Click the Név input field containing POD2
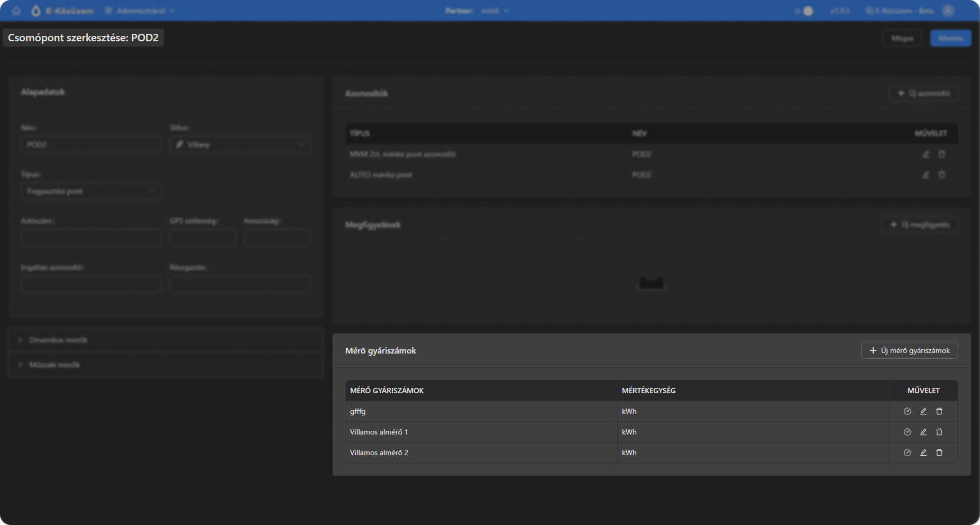Image resolution: width=980 pixels, height=525 pixels. pyautogui.click(x=90, y=144)
